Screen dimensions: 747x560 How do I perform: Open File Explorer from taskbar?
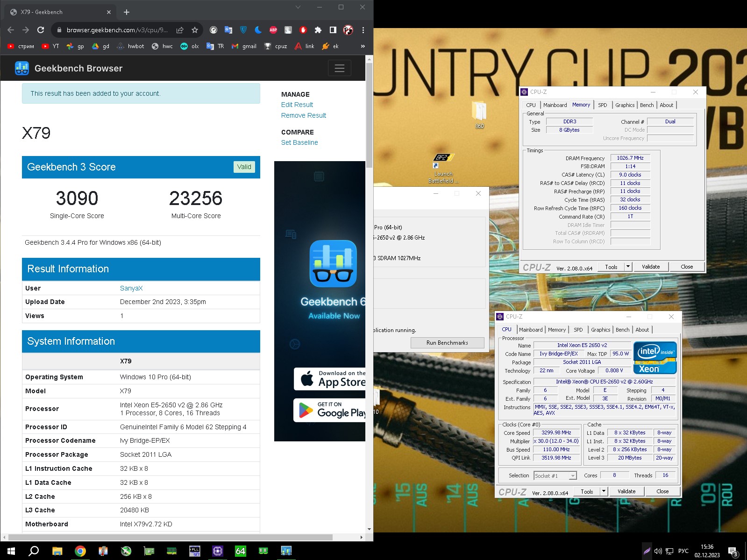[57, 551]
